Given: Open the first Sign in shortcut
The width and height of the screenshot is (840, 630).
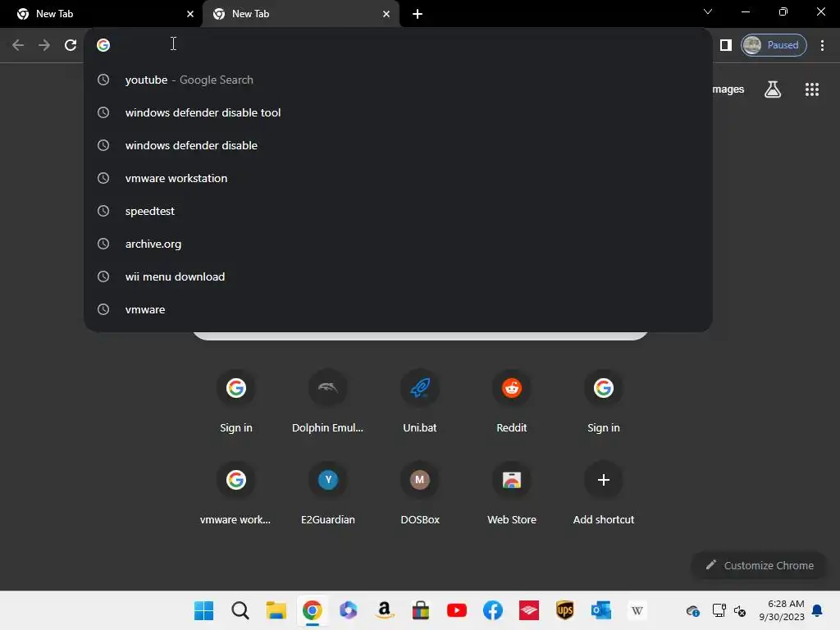Looking at the screenshot, I should coord(235,400).
